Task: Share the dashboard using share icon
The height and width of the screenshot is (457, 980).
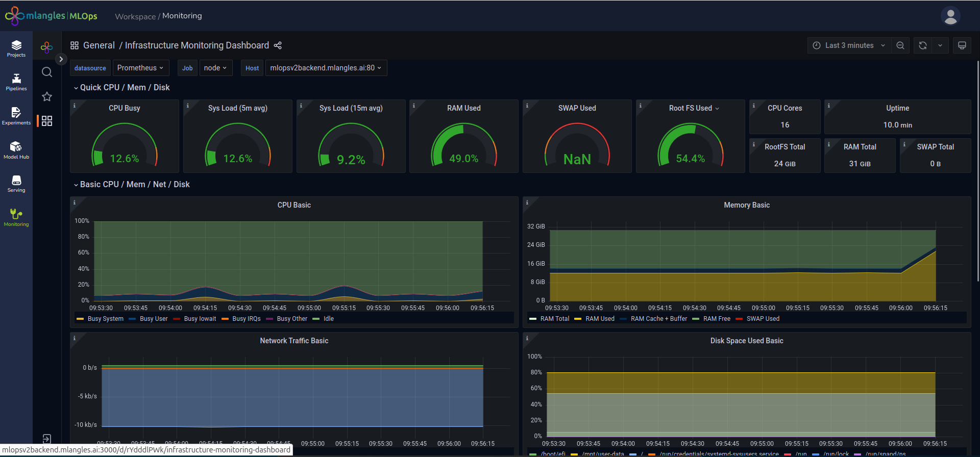Action: pyautogui.click(x=278, y=45)
